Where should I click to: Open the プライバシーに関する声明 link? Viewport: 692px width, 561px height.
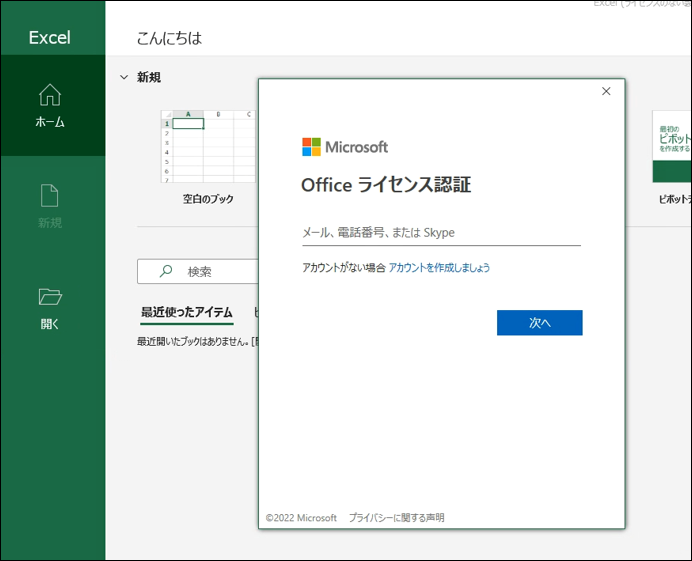396,518
